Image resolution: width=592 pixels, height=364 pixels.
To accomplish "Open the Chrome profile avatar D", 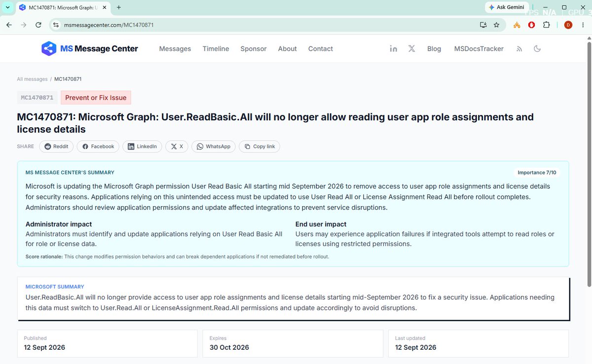I will tap(568, 25).
